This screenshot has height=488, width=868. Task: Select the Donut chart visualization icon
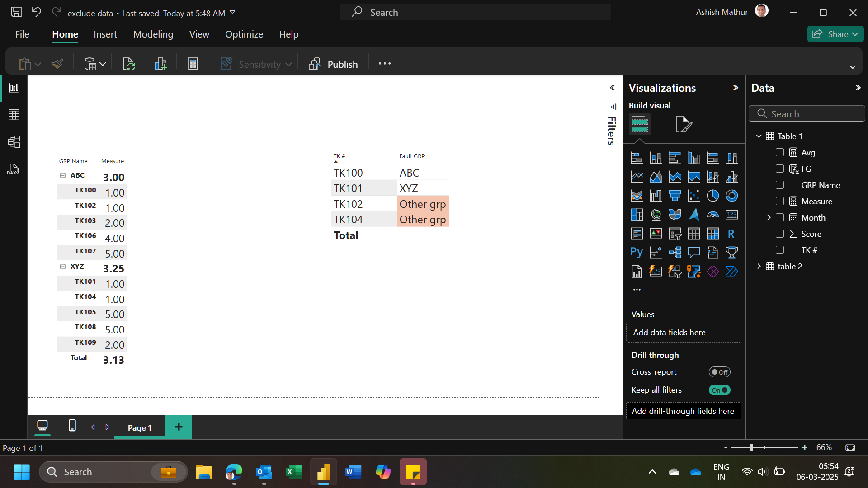732,196
